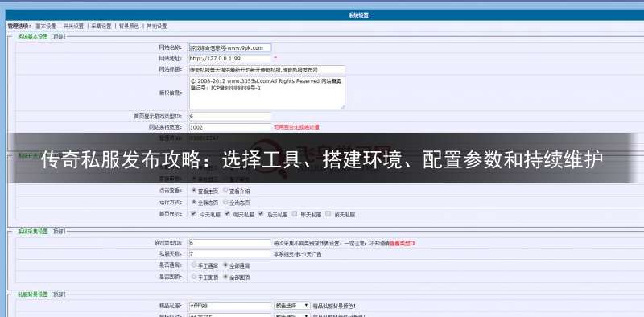The height and width of the screenshot is (317, 644).
Task: Toggle the 明天私服 checkbox
Action: coord(227,214)
